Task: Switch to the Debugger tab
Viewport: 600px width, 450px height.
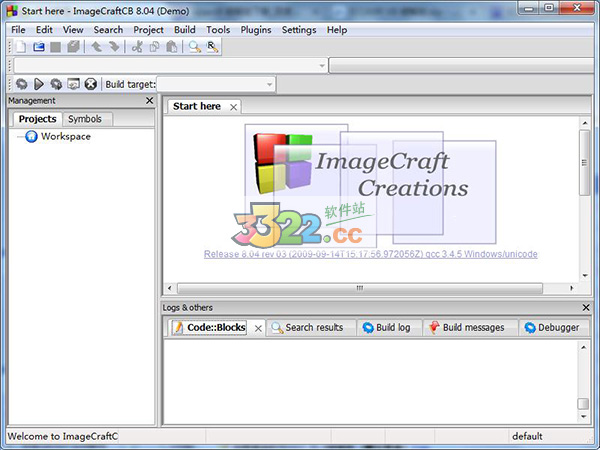Action: [x=552, y=328]
